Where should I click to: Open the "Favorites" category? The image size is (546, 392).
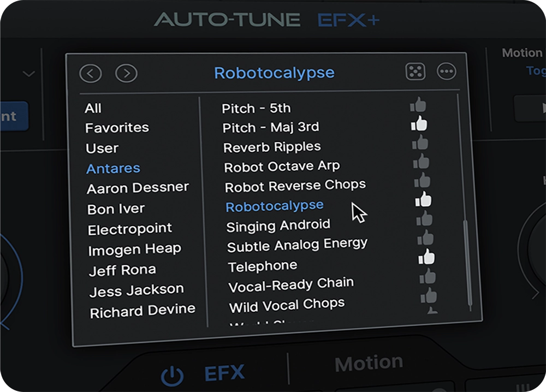[x=116, y=127]
